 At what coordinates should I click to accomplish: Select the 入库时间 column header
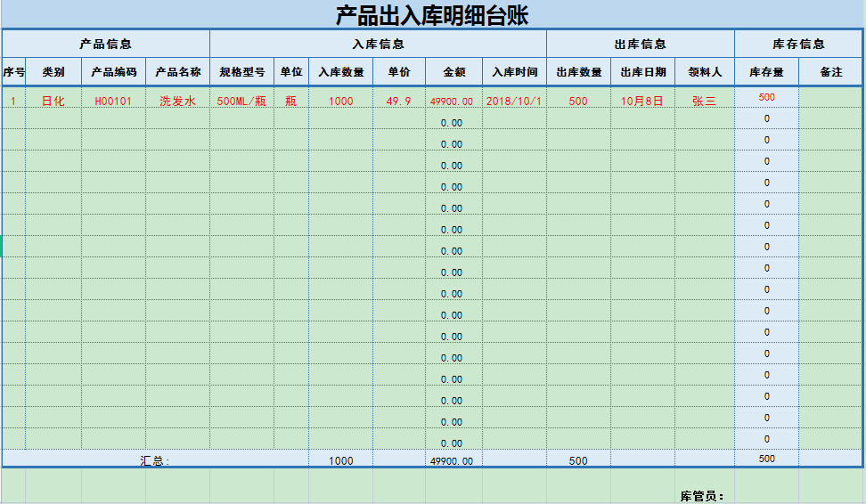pos(515,72)
